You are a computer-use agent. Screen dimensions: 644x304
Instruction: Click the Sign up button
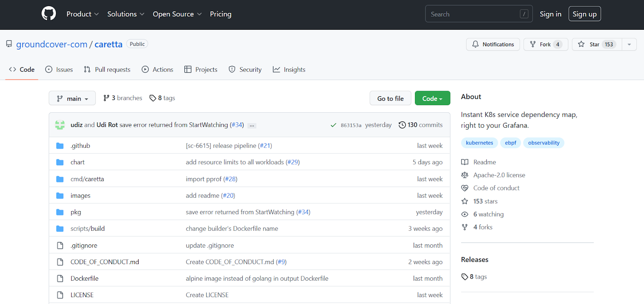(584, 14)
